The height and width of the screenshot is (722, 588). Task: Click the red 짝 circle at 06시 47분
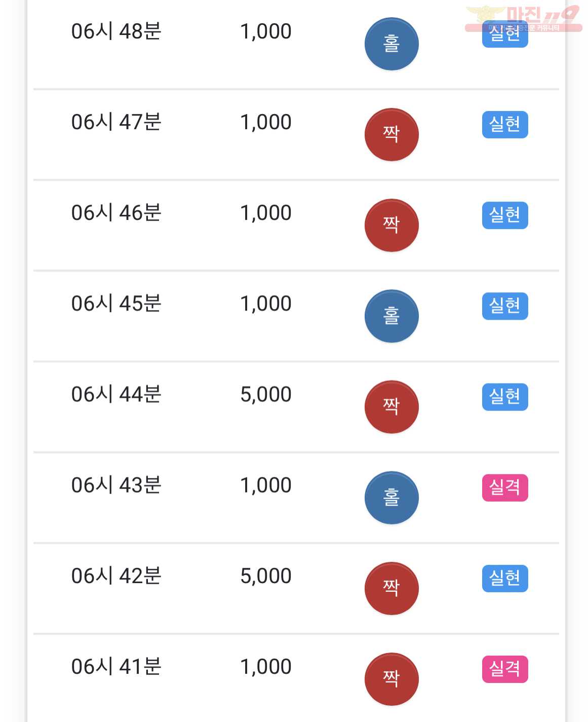[x=391, y=135]
